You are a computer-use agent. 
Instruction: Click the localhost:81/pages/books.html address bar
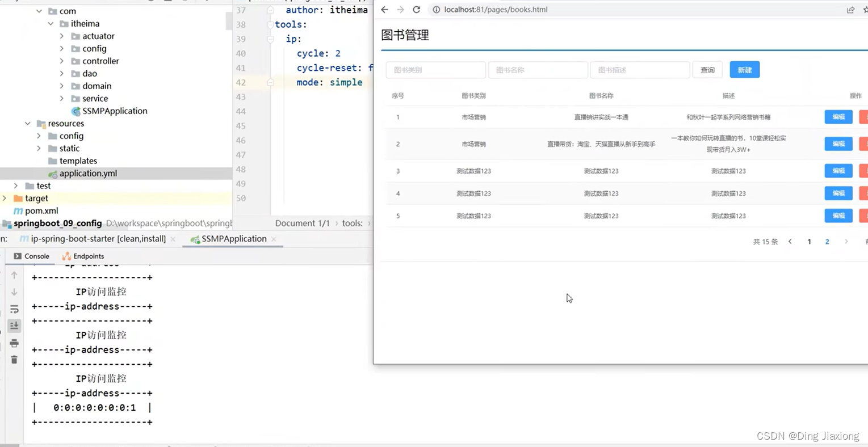pyautogui.click(x=496, y=10)
